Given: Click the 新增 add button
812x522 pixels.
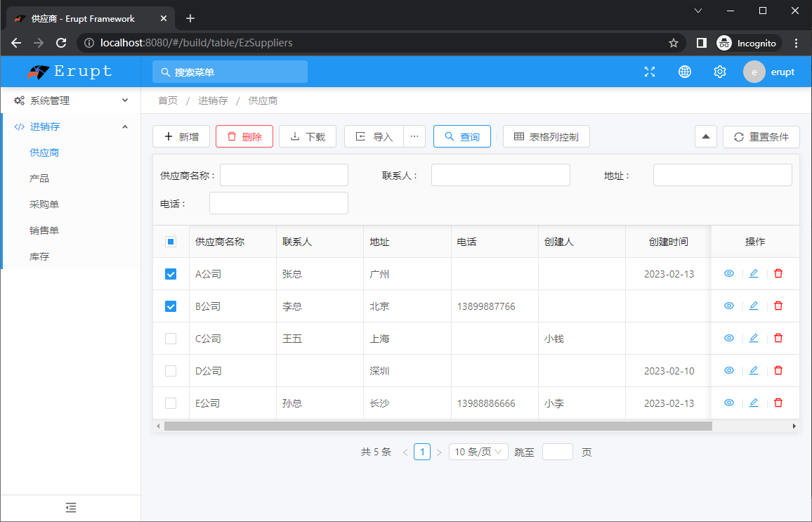Looking at the screenshot, I should (181, 137).
